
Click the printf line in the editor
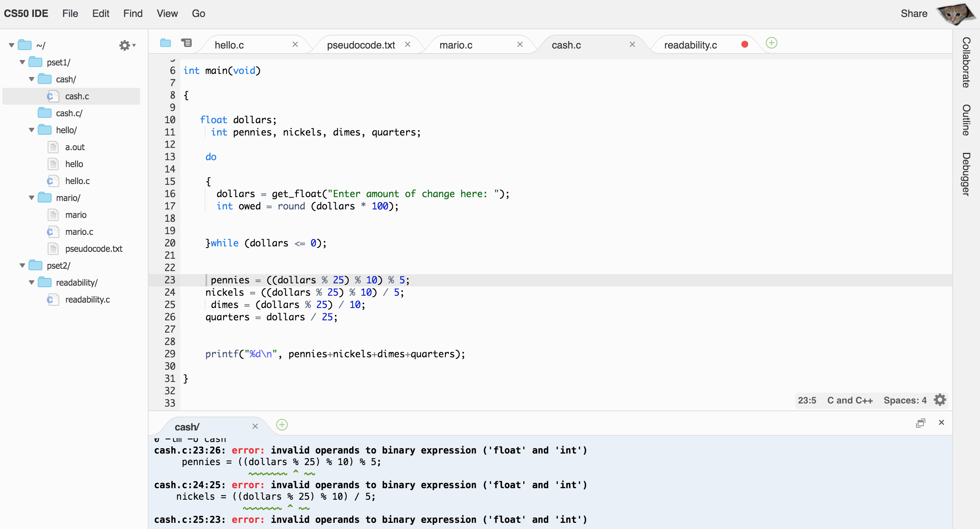[x=335, y=354]
